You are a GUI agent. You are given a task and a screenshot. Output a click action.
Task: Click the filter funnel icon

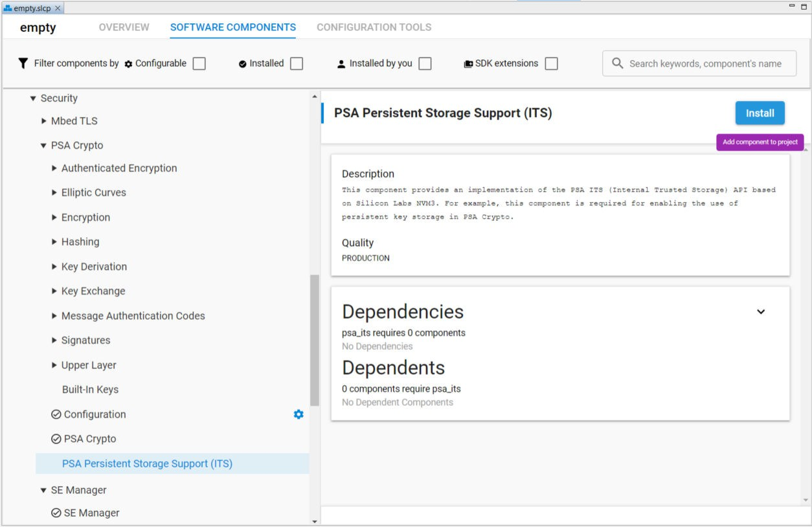(x=23, y=63)
